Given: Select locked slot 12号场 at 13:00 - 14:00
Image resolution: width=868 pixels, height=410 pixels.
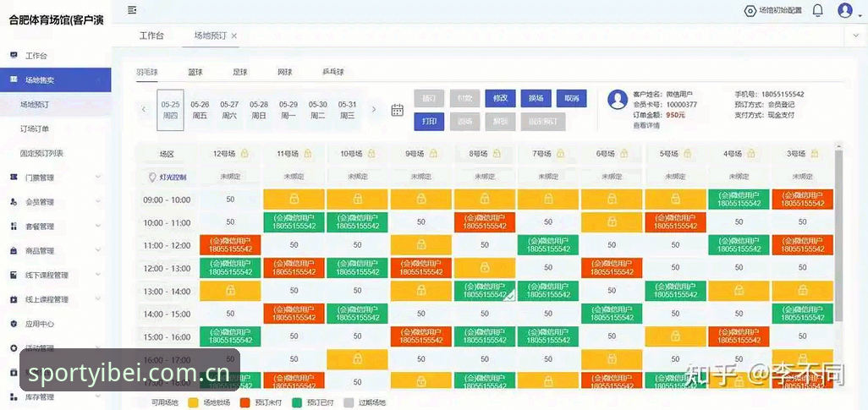Looking at the screenshot, I should (x=230, y=291).
